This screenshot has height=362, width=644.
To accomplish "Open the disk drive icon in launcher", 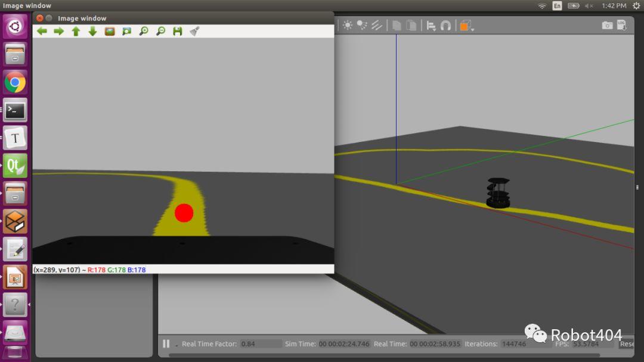I will pyautogui.click(x=15, y=333).
